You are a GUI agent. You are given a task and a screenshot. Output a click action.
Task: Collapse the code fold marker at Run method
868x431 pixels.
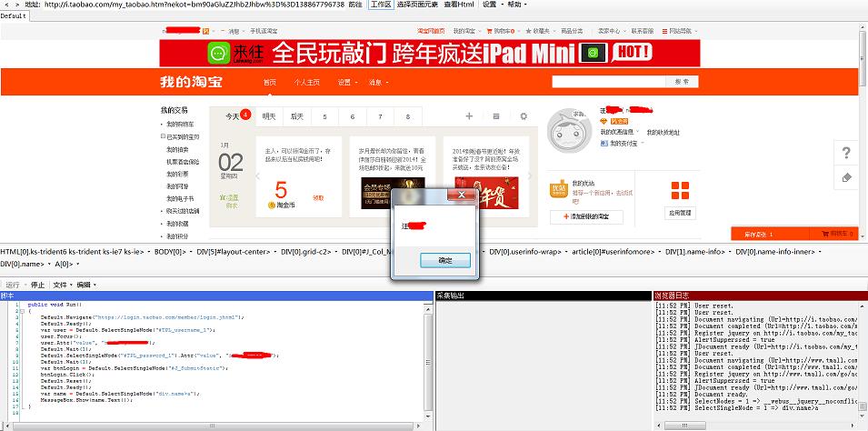(21, 311)
